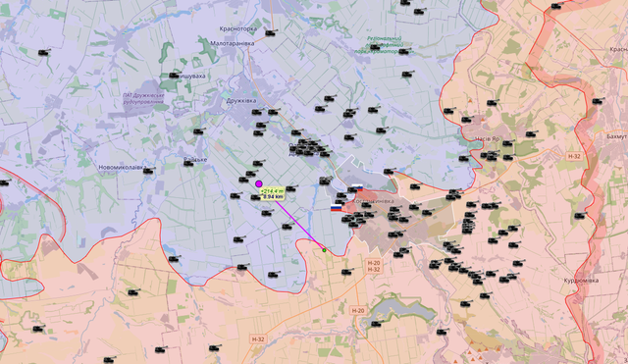Viewport: 628px width, 364px height.
Task: Click artillery marker covering the Вишуваха label
Action: click(175, 76)
